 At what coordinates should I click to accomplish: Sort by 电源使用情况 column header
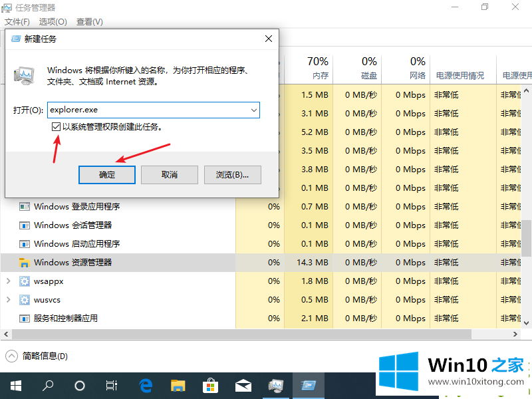pyautogui.click(x=463, y=69)
